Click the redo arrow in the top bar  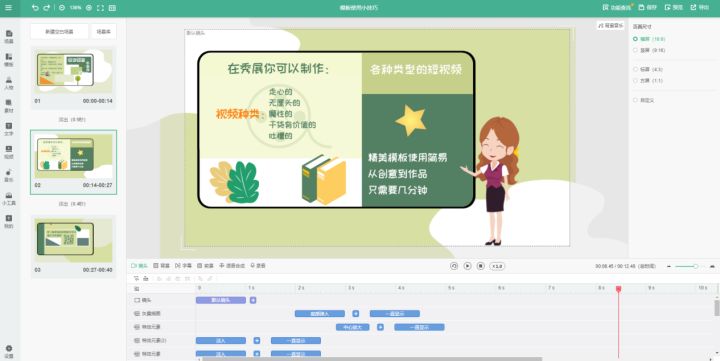47,8
